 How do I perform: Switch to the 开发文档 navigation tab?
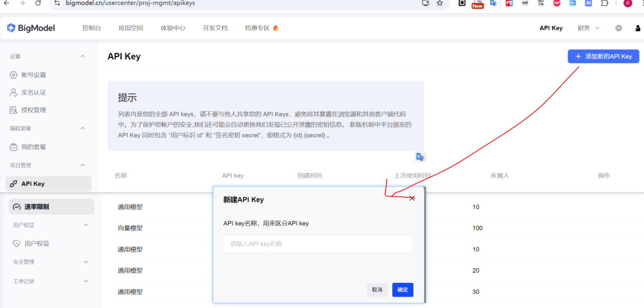[x=214, y=28]
